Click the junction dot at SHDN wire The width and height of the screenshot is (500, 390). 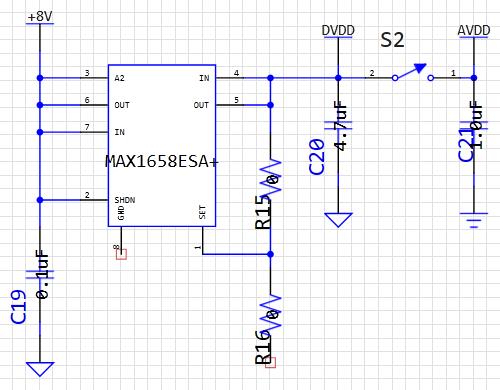point(40,200)
